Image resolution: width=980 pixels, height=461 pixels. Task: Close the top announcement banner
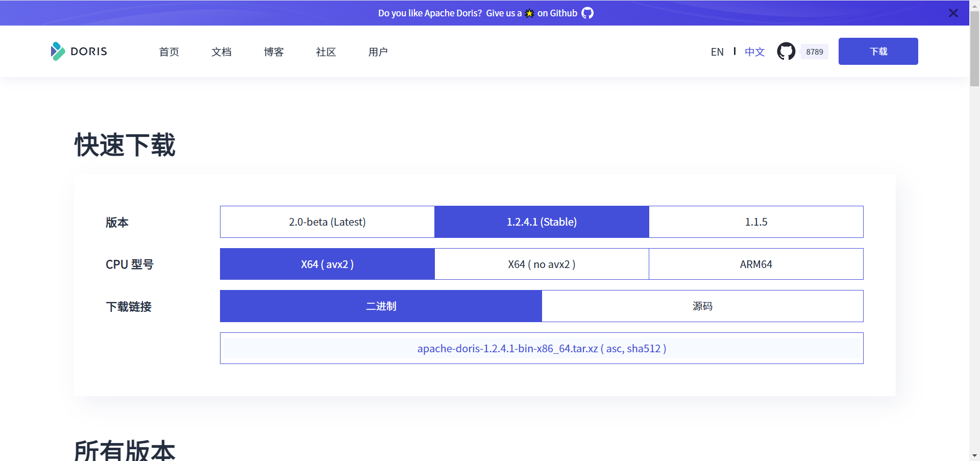point(953,13)
